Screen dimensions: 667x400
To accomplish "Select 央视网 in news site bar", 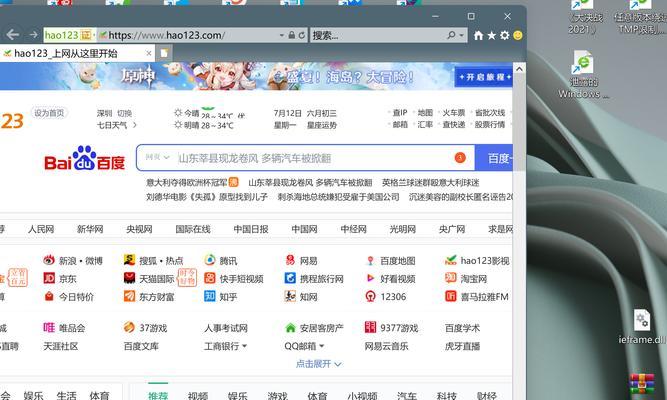I will pyautogui.click(x=139, y=229).
